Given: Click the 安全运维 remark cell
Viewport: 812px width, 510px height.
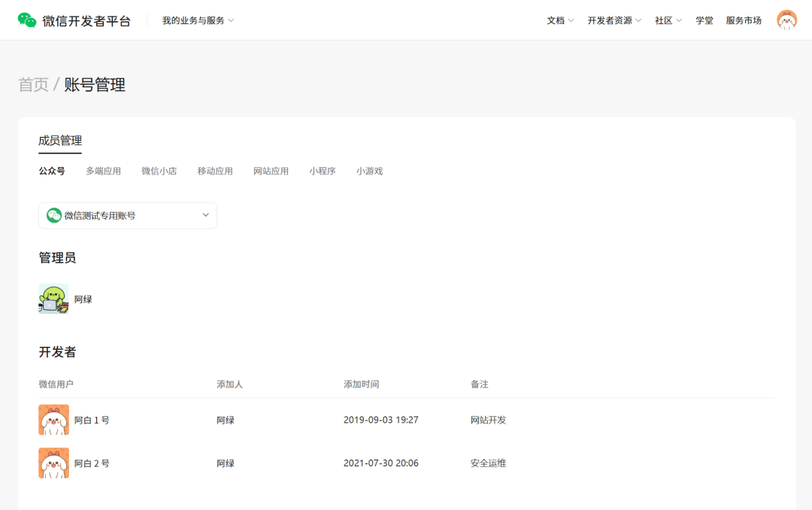Looking at the screenshot, I should click(x=489, y=463).
